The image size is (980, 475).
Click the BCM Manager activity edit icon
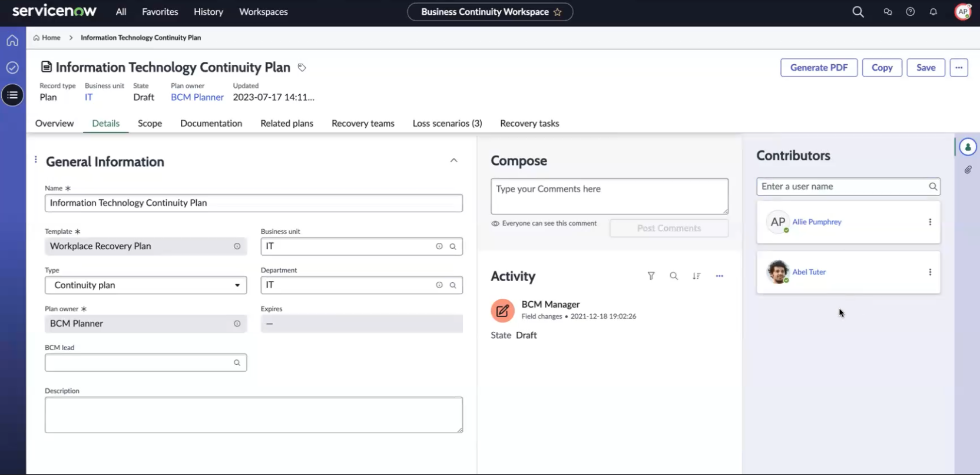click(502, 311)
